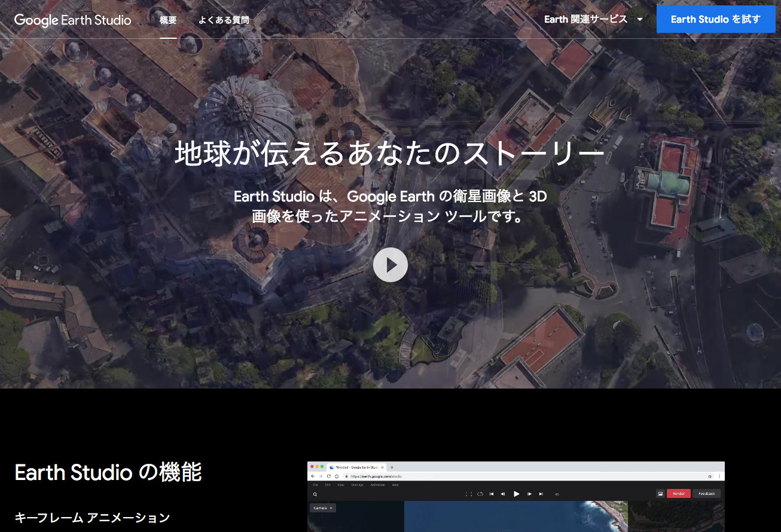Click the previous frame icon in preview
This screenshot has height=532, width=781.
[503, 494]
